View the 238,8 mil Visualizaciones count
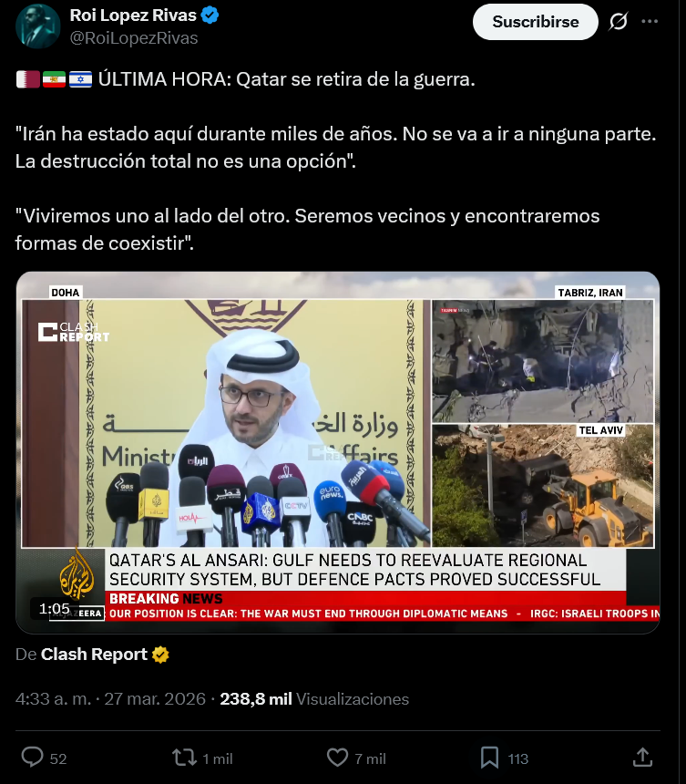 pyautogui.click(x=314, y=699)
